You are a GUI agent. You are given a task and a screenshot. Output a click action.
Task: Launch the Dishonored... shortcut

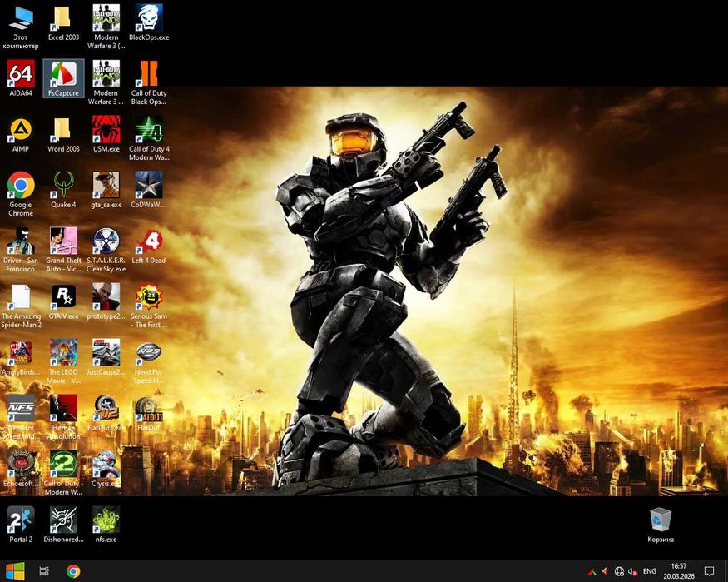63,525
